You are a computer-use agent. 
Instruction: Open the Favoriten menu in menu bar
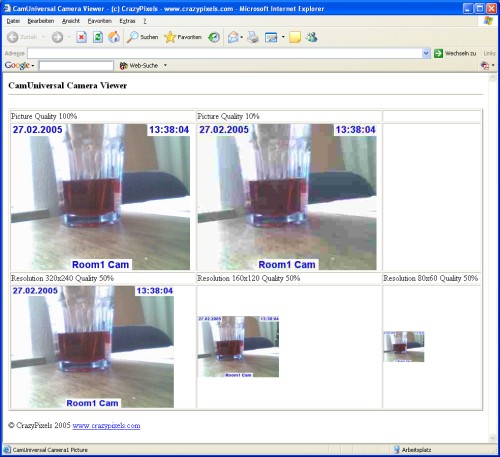coord(99,21)
